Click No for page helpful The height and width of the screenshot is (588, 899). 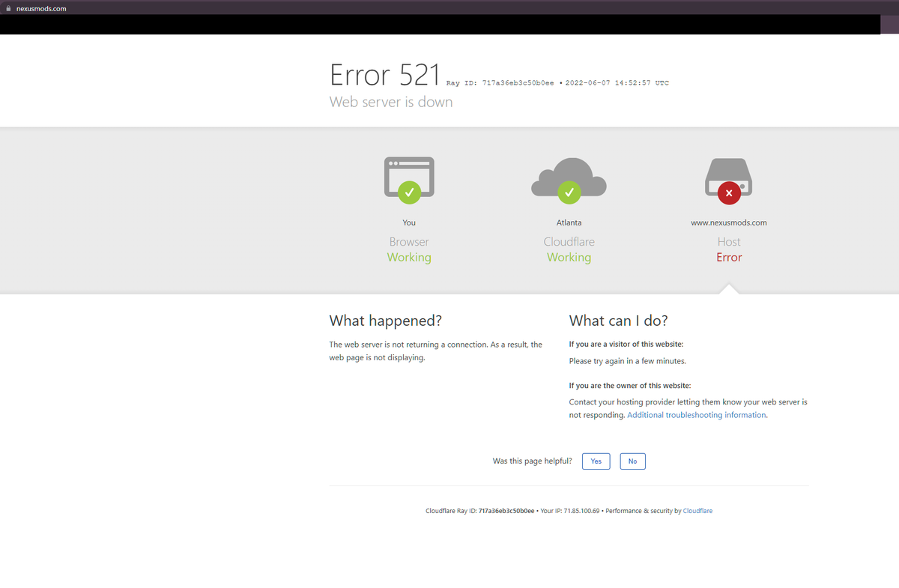pos(632,461)
